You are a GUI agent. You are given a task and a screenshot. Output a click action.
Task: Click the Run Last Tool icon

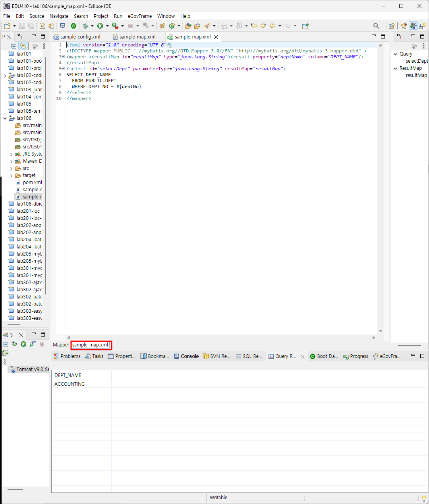tap(115, 26)
